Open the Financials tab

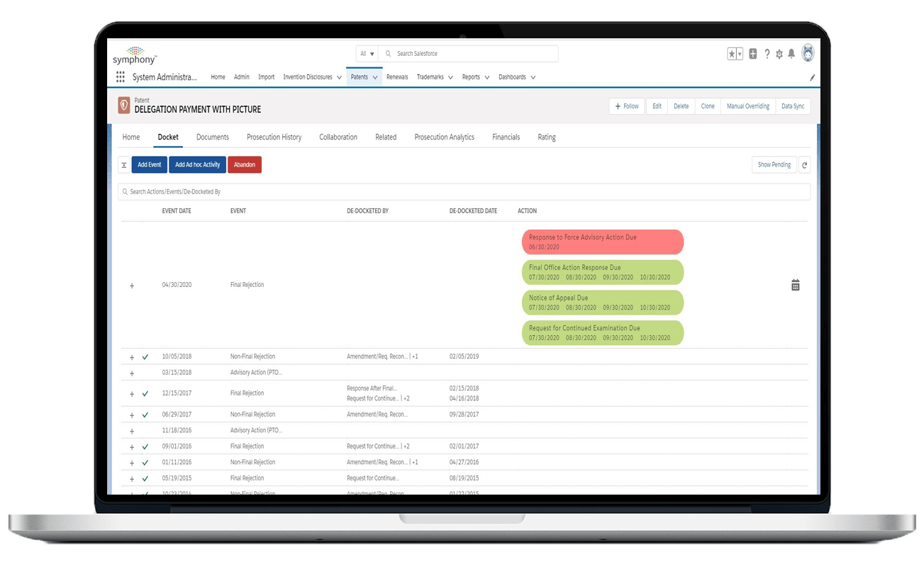506,137
